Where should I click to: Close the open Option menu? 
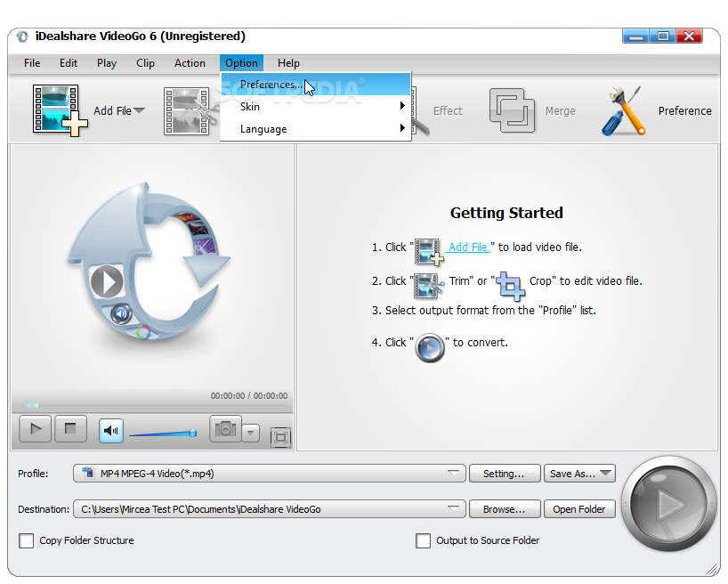(241, 63)
